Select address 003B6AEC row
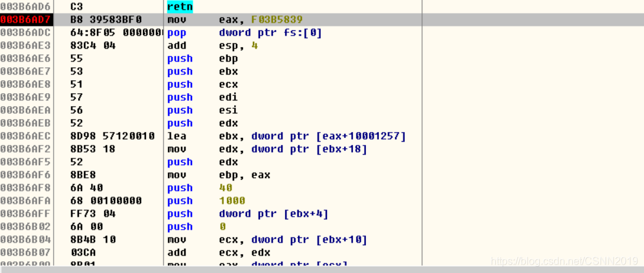The height and width of the screenshot is (273, 644). pos(27,136)
